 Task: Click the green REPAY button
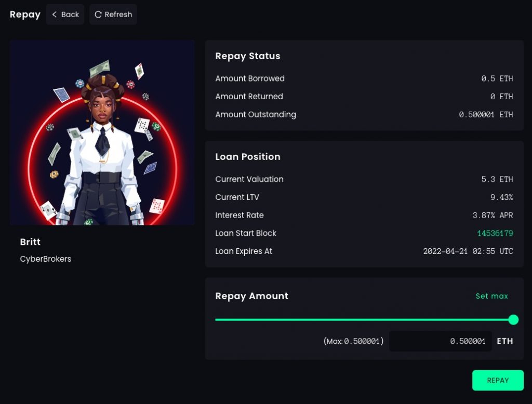(498, 380)
